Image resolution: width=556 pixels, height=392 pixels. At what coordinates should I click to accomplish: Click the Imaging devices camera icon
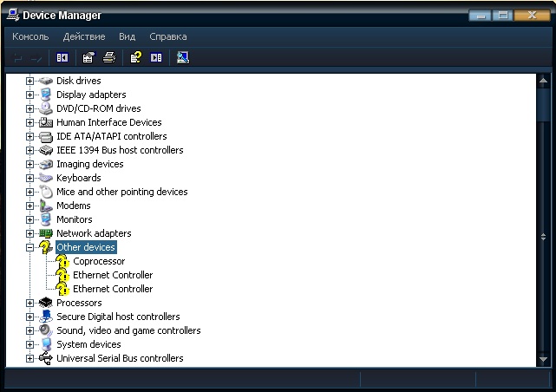pos(46,164)
